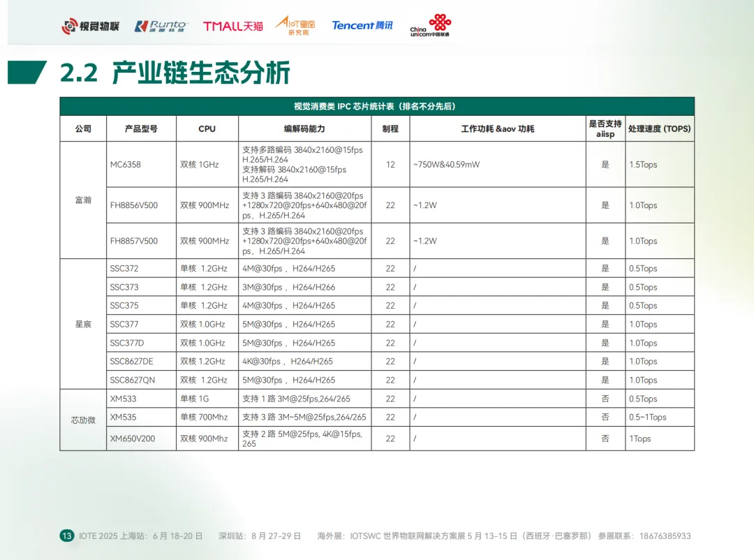
Task: Click the footer contact number 18676385933
Action: point(665,536)
